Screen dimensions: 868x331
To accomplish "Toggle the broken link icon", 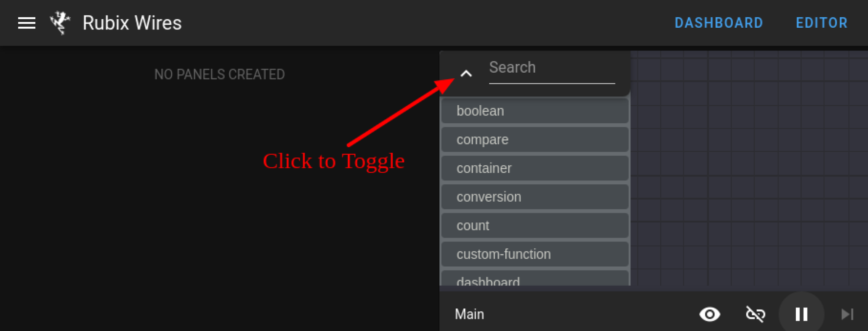I will click(x=755, y=314).
